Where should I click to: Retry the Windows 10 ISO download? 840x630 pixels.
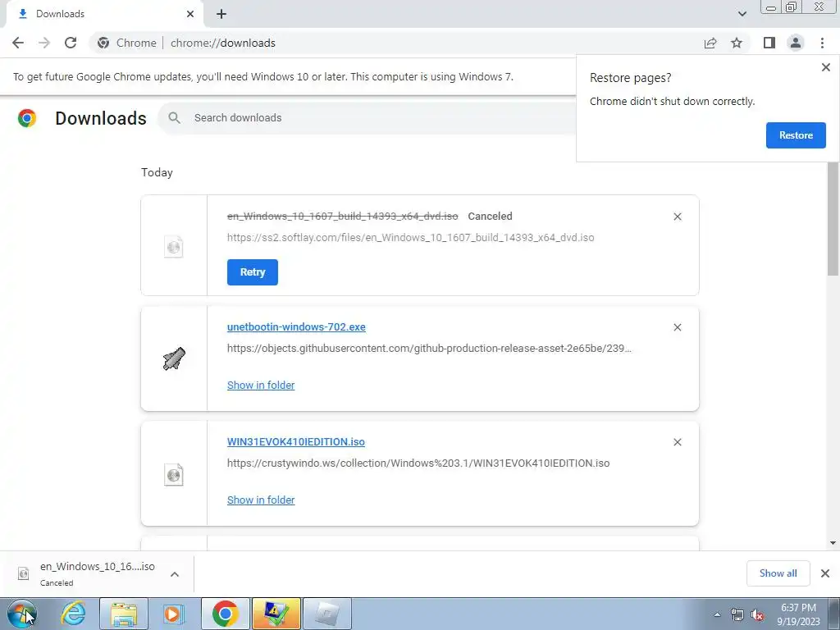point(253,272)
